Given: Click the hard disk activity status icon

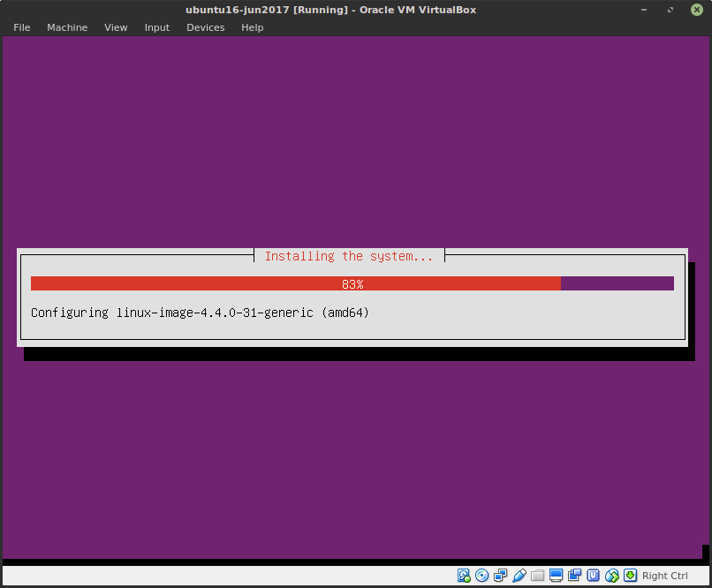Looking at the screenshot, I should [x=464, y=575].
